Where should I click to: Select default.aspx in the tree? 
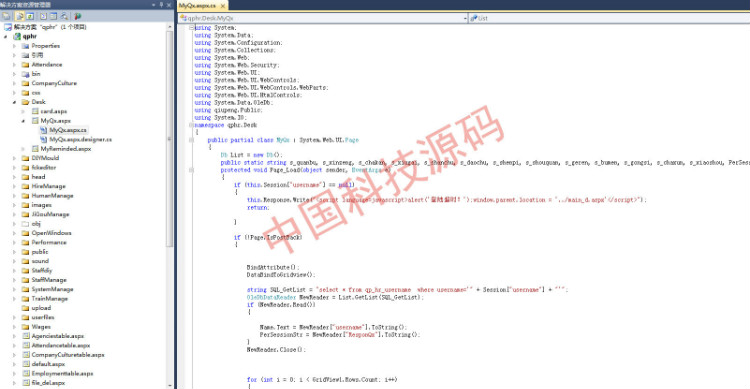coord(48,364)
